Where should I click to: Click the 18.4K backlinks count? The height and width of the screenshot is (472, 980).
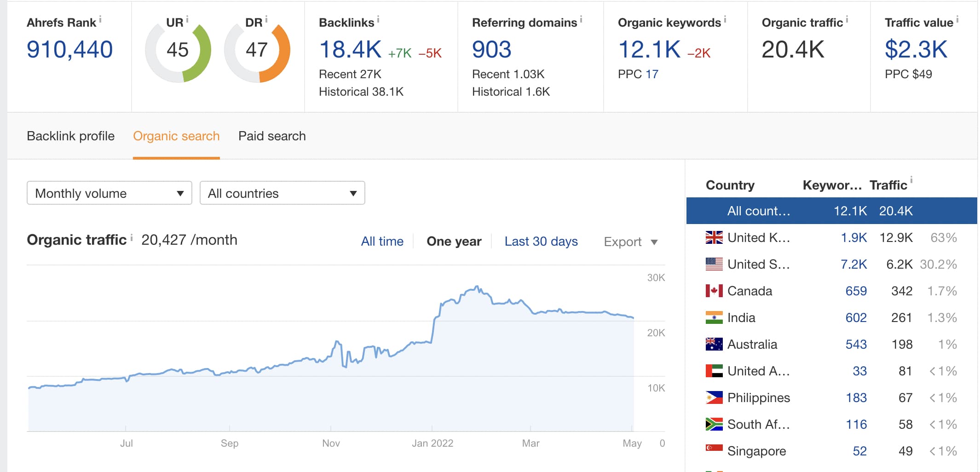coord(350,50)
